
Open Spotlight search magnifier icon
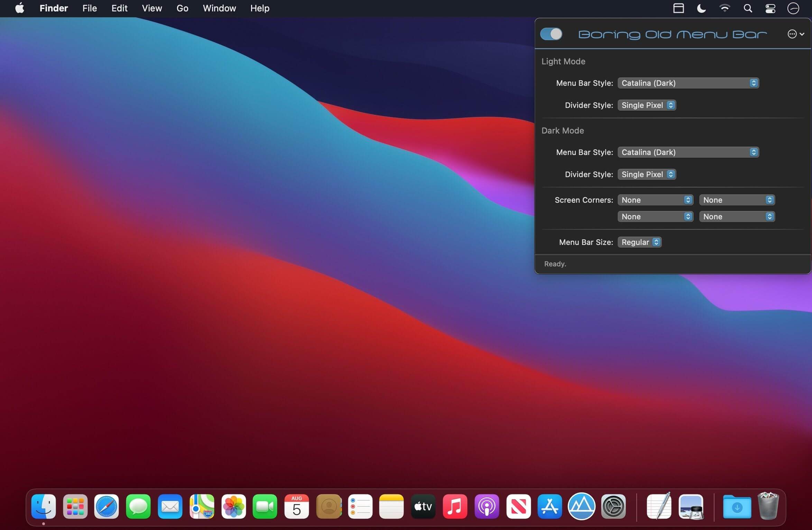748,8
